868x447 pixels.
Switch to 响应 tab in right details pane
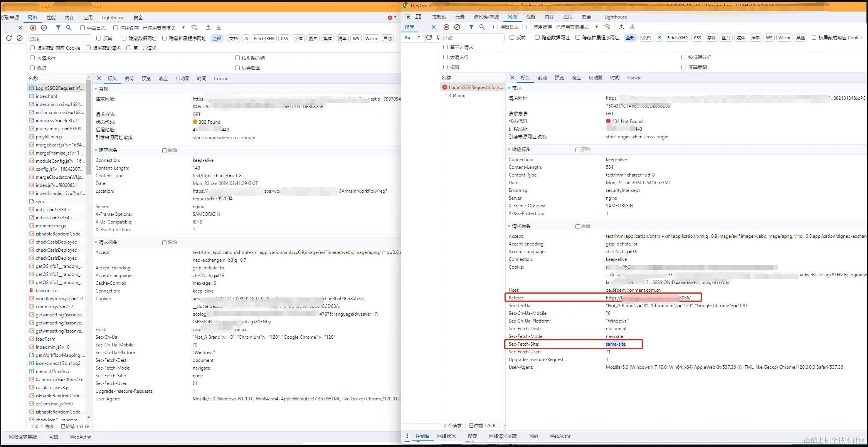(576, 78)
